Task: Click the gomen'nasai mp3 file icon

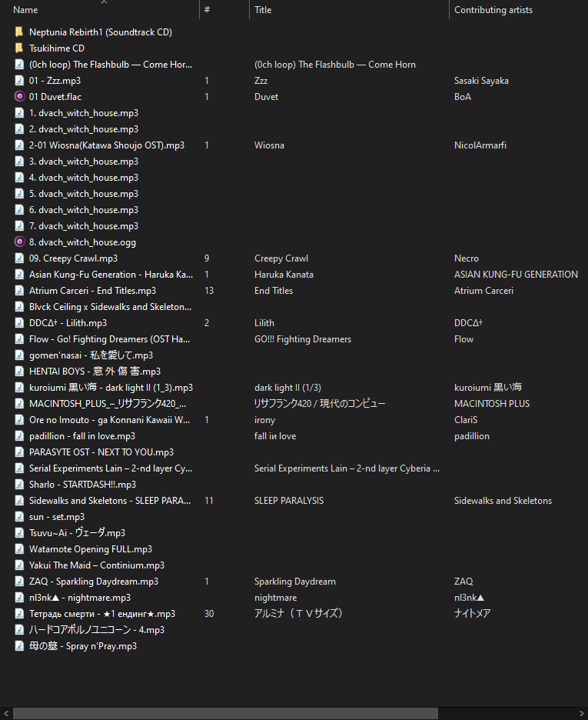Action: (19, 355)
